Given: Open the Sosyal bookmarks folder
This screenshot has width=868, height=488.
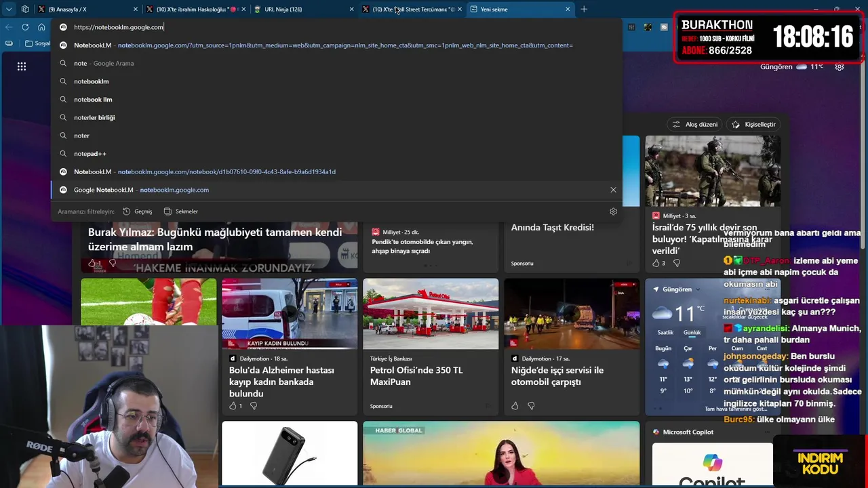Looking at the screenshot, I should tap(37, 43).
